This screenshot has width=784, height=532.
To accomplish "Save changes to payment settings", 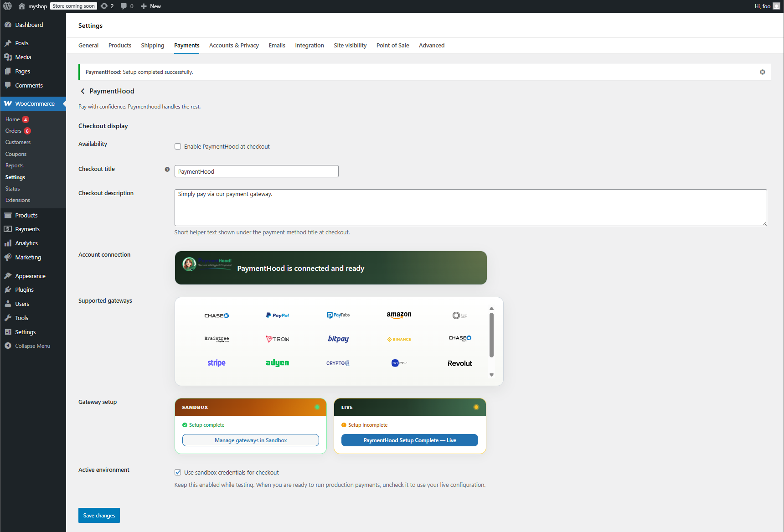I will tap(99, 516).
